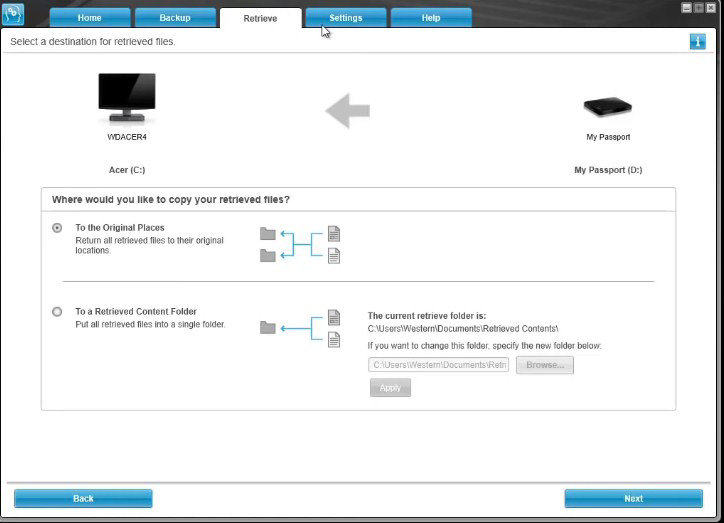The width and height of the screenshot is (724, 523).
Task: Click the retrieve folder path field
Action: click(x=439, y=365)
